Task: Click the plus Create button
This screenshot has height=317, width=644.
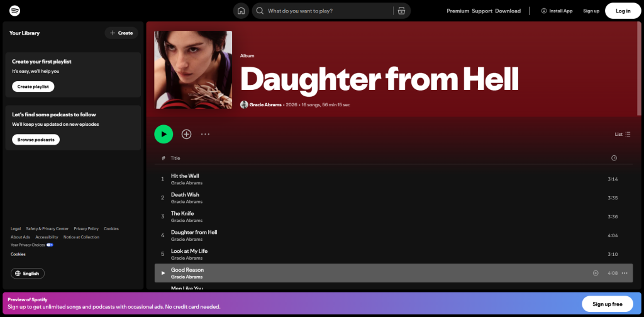Action: click(x=121, y=33)
